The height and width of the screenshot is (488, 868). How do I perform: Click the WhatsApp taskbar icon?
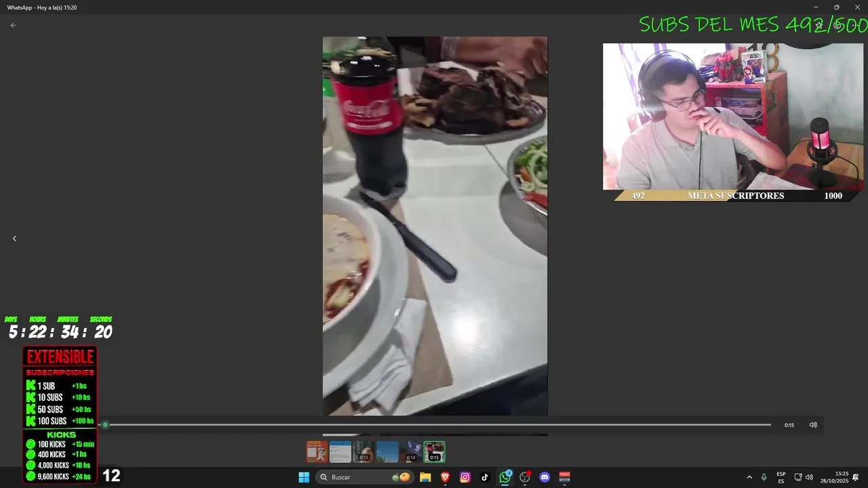coord(505,477)
